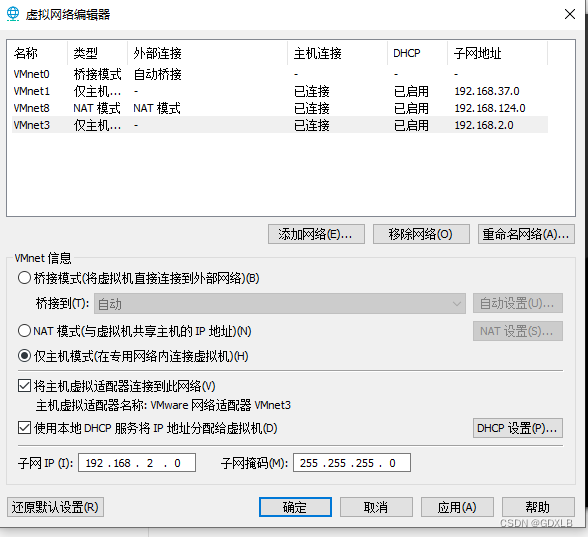
Task: Open DHCP 设置(P) settings
Action: click(x=518, y=428)
